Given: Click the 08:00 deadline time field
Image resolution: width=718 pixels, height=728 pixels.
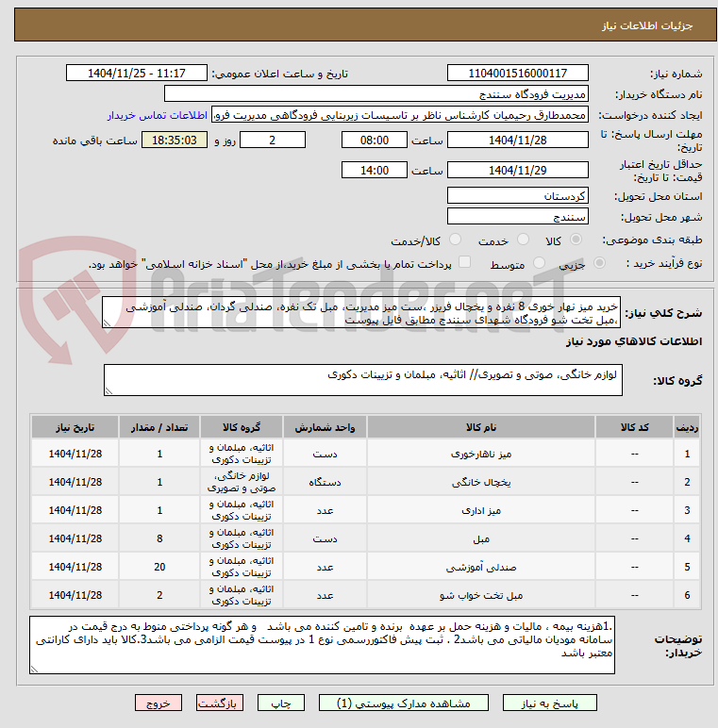Looking at the screenshot, I should 375,140.
